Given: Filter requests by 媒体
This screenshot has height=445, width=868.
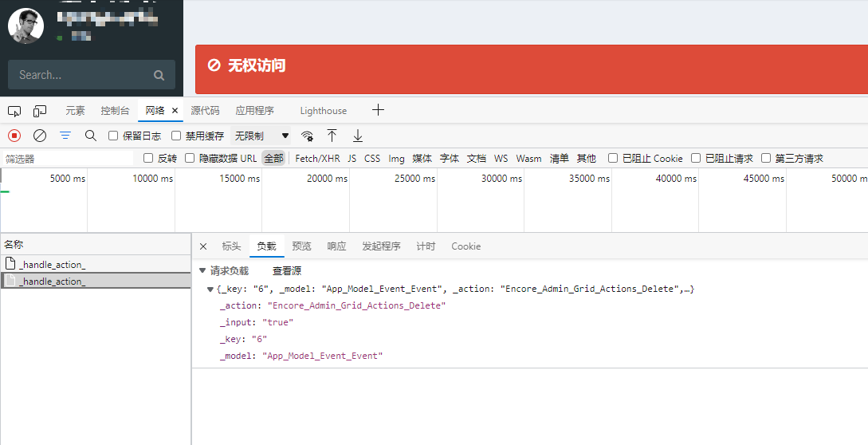Looking at the screenshot, I should coord(422,159).
